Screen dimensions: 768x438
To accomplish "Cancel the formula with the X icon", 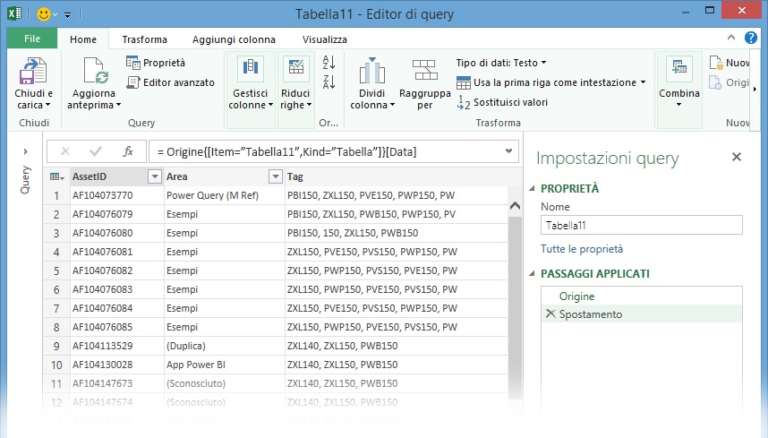I will (65, 152).
